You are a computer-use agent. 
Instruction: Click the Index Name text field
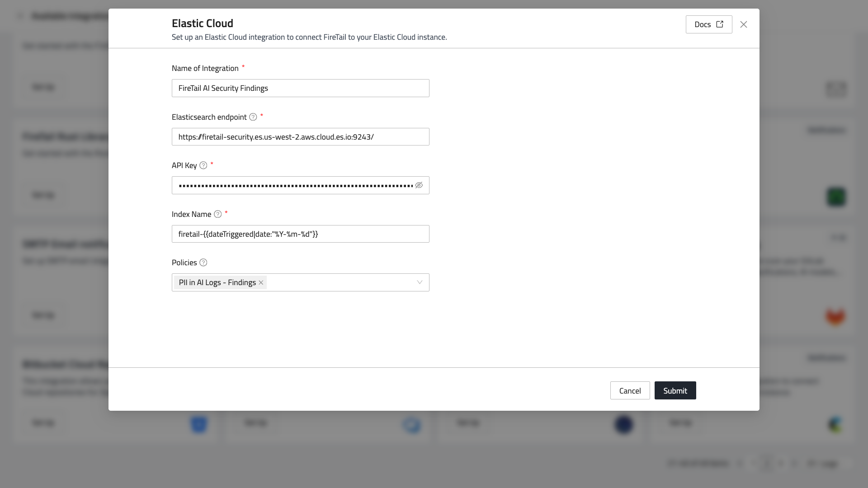point(301,234)
